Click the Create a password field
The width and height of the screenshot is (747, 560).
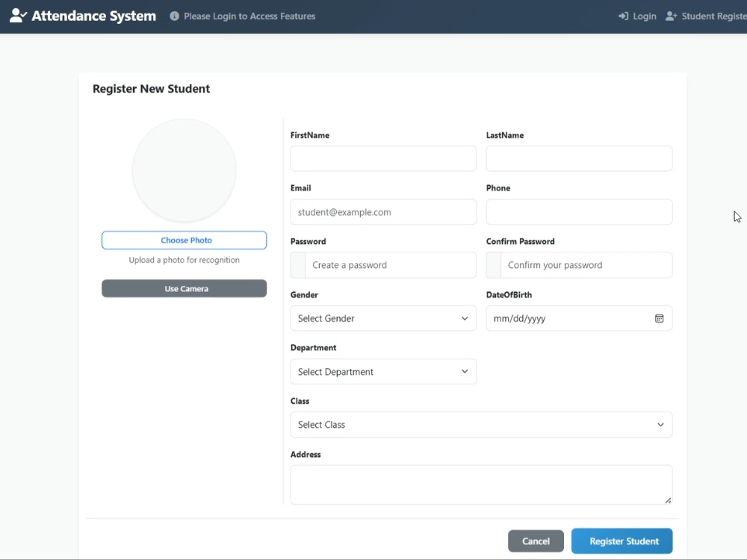click(x=391, y=265)
